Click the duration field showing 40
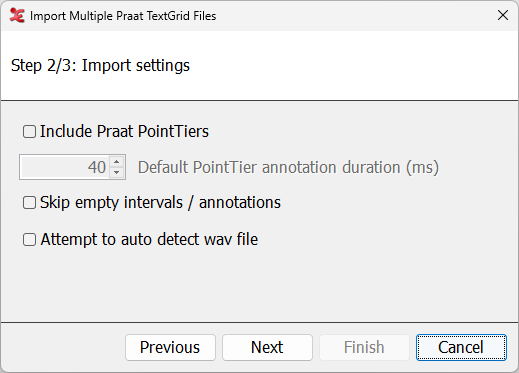Screen dimensions: 519x373 (65, 167)
